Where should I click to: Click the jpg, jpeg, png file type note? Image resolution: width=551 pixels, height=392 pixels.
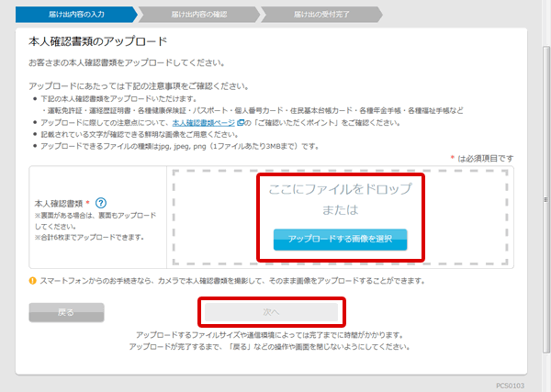tap(184, 145)
